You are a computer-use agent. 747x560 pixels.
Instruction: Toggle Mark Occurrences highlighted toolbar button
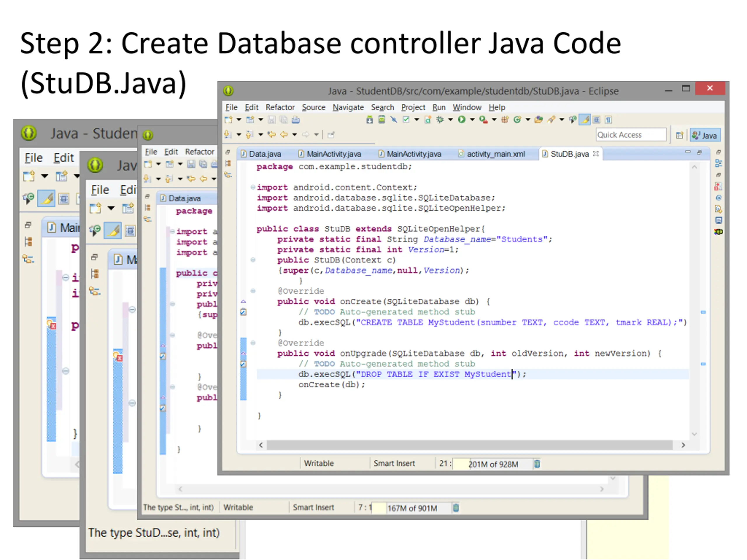coord(585,120)
